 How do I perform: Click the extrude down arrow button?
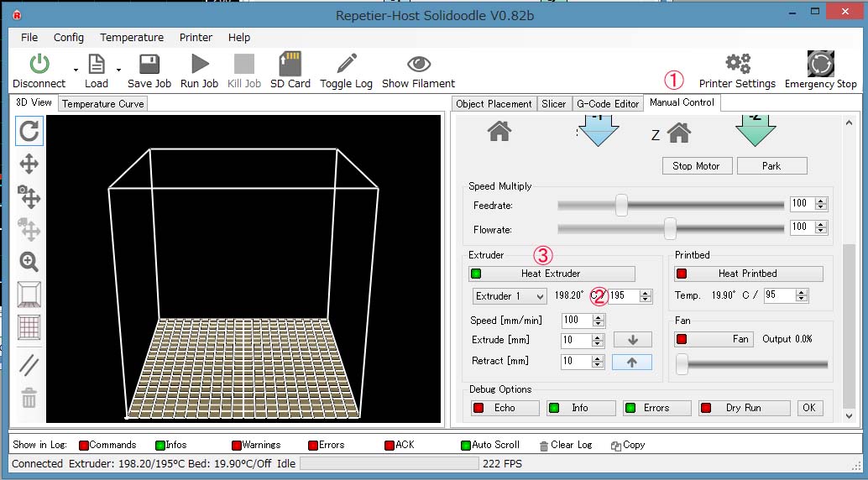pos(633,340)
